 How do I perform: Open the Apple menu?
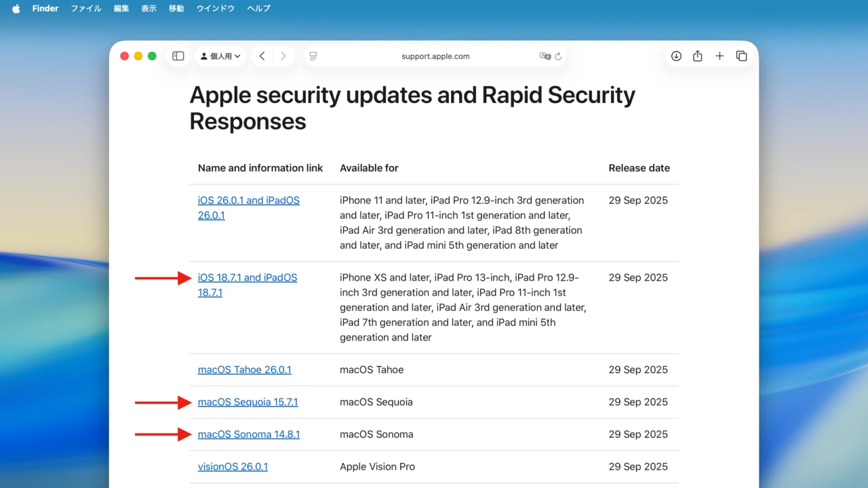tap(16, 9)
